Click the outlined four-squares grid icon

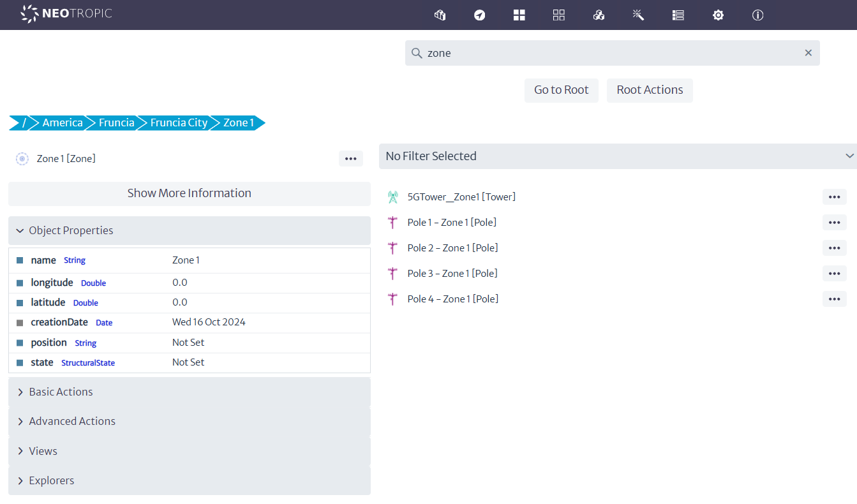(559, 15)
